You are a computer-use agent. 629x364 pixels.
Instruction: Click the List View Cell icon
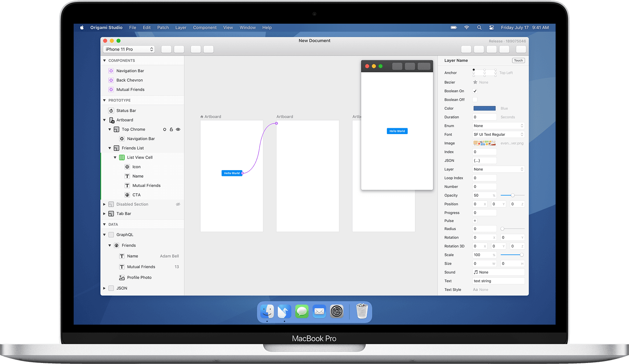pos(122,157)
